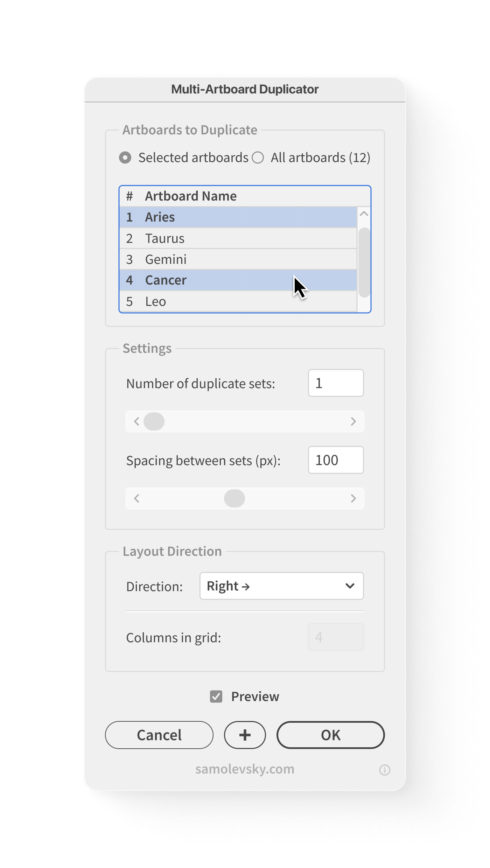Open the Direction dropdown
Image resolution: width=490 pixels, height=868 pixels.
tap(281, 586)
